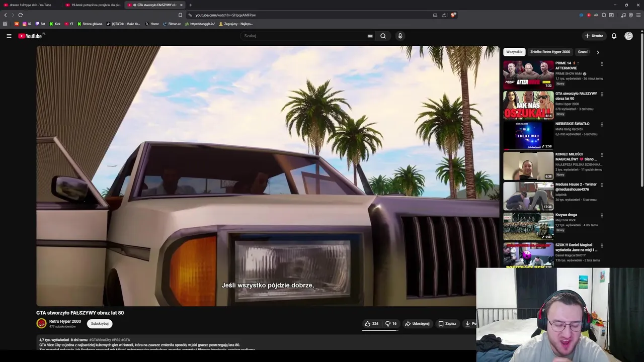Screen dimensions: 644x362
Task: Open the YT bookmark
Action: [69, 24]
